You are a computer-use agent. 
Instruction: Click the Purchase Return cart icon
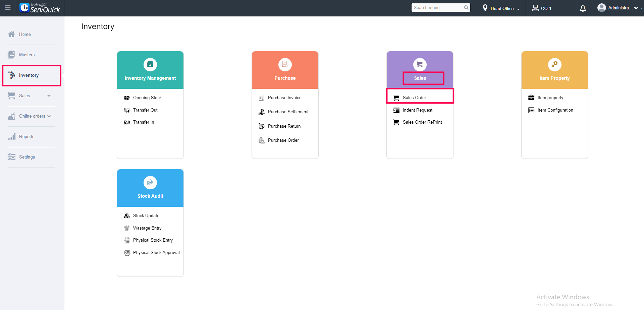(x=262, y=126)
